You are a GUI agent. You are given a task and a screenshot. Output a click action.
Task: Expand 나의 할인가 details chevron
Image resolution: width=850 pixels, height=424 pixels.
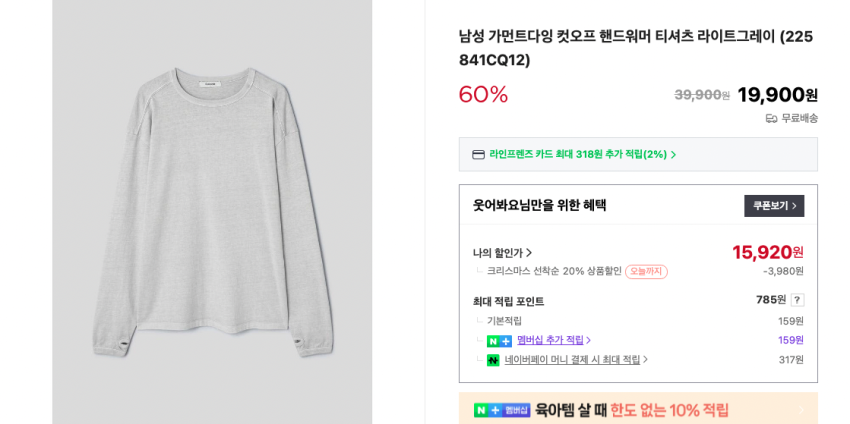529,253
